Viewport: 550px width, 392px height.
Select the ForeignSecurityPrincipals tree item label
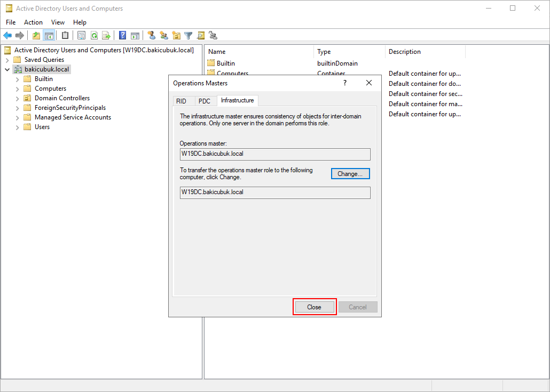70,108
